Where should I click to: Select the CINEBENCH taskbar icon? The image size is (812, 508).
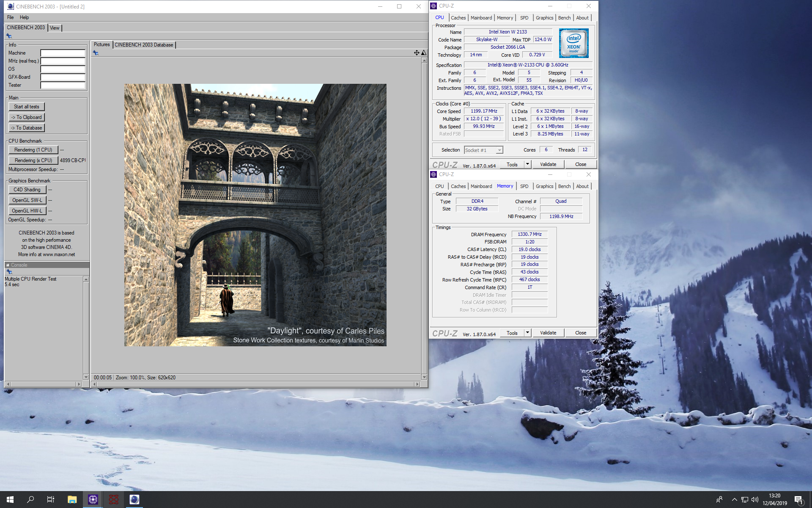tap(134, 500)
